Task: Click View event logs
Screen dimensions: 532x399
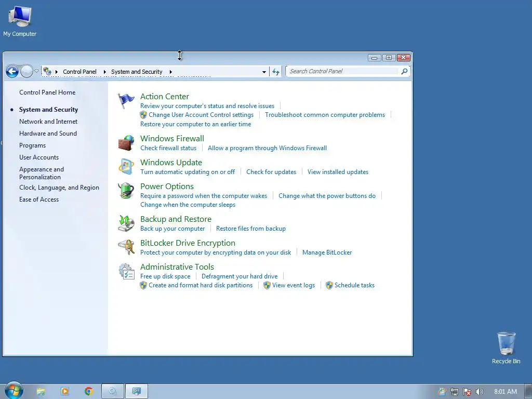Action: pos(293,285)
